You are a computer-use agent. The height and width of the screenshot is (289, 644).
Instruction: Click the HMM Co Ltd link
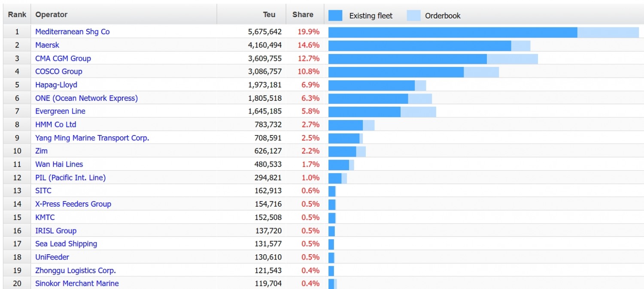(56, 125)
